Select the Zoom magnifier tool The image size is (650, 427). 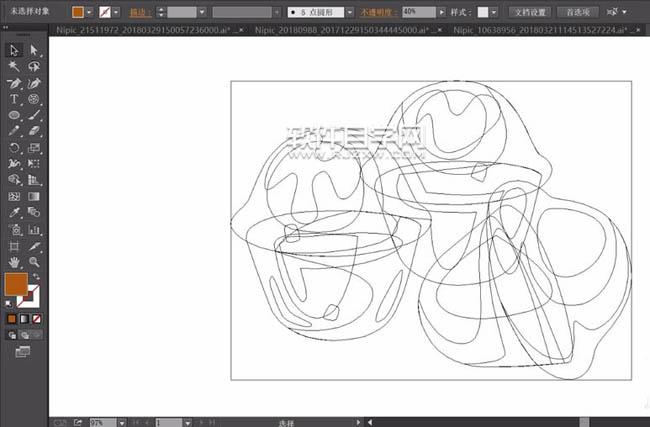coord(34,262)
